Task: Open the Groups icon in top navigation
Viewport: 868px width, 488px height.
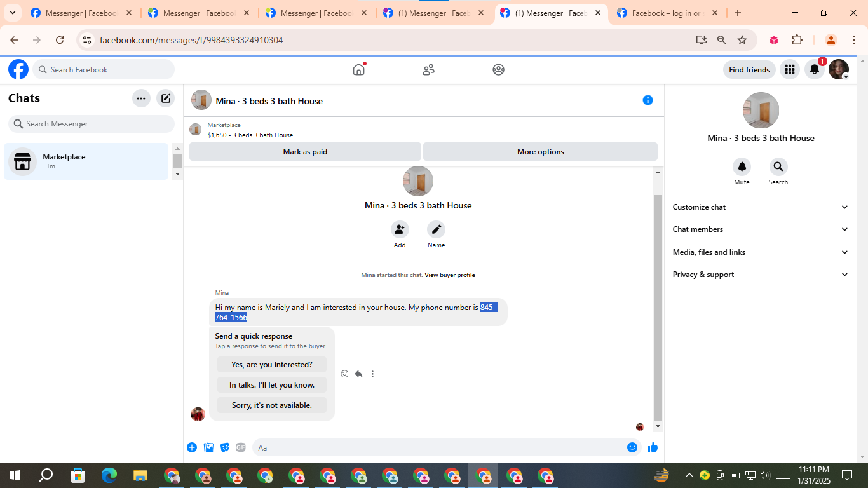Action: click(x=499, y=70)
